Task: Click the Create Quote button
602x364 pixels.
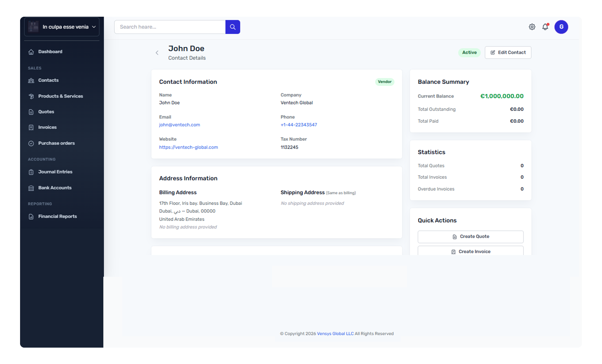Action: pos(470,237)
